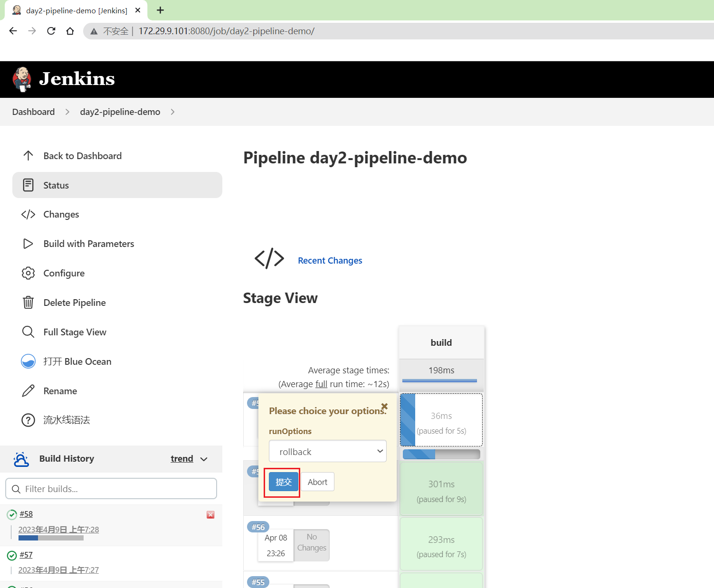Click the Jenkins title in the header
Image resolution: width=714 pixels, height=588 pixels.
(77, 79)
